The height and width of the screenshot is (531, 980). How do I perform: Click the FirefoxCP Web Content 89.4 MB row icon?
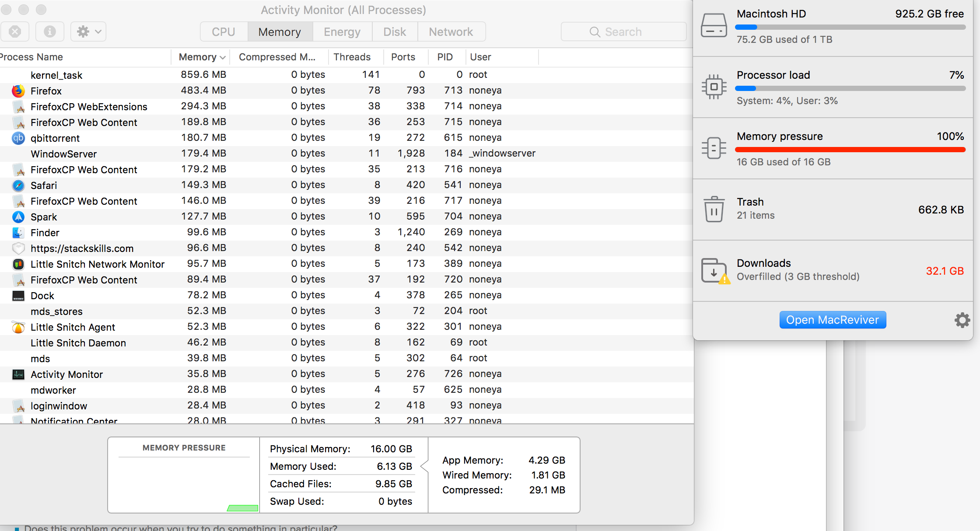tap(18, 280)
